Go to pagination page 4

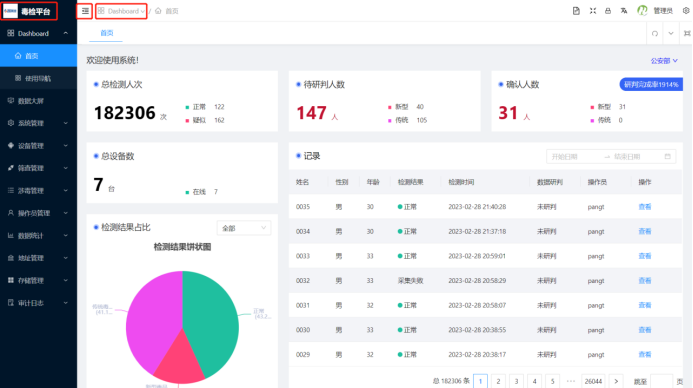coord(534,381)
